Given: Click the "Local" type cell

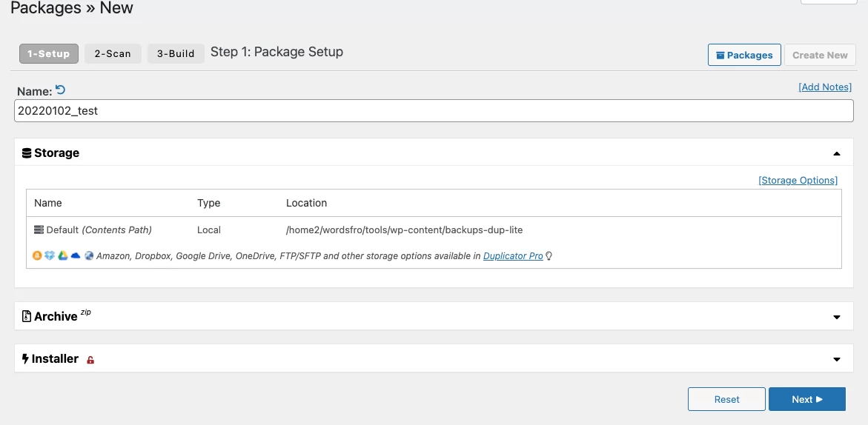Looking at the screenshot, I should 209,230.
